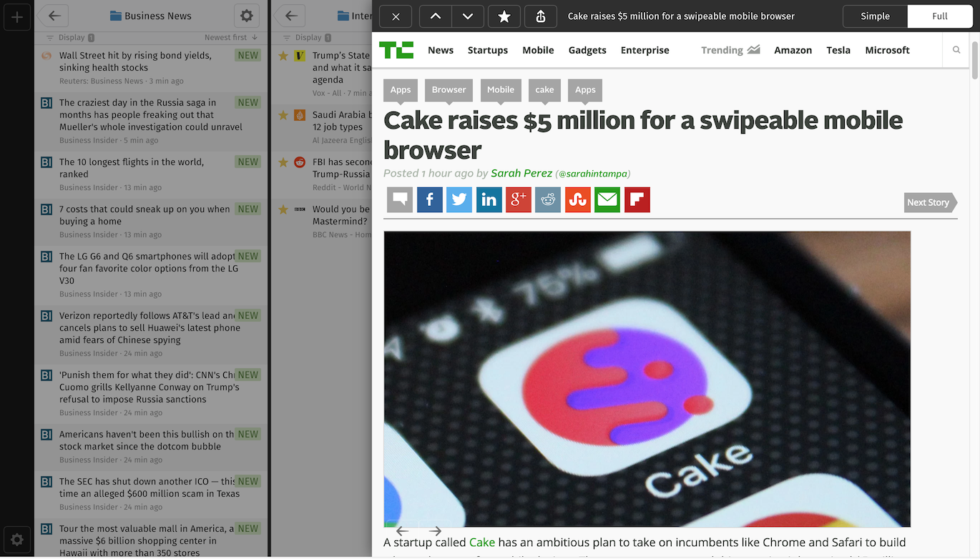Open author Sarah Perez's page
This screenshot has height=559, width=980.
[521, 173]
